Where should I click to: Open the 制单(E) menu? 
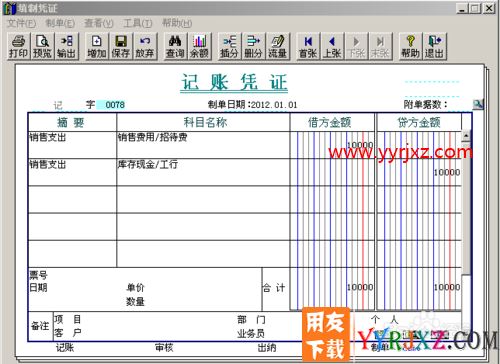[60, 23]
